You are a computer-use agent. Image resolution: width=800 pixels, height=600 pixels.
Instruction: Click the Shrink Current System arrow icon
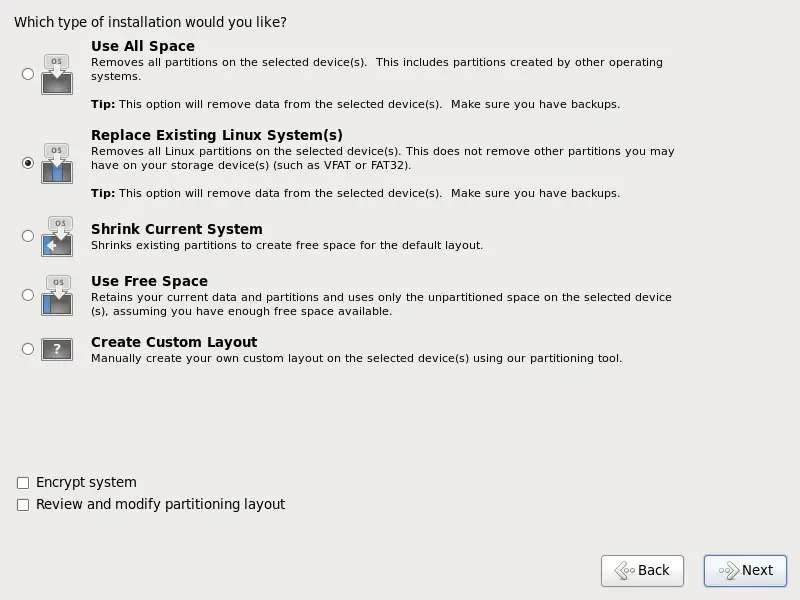click(x=57, y=236)
